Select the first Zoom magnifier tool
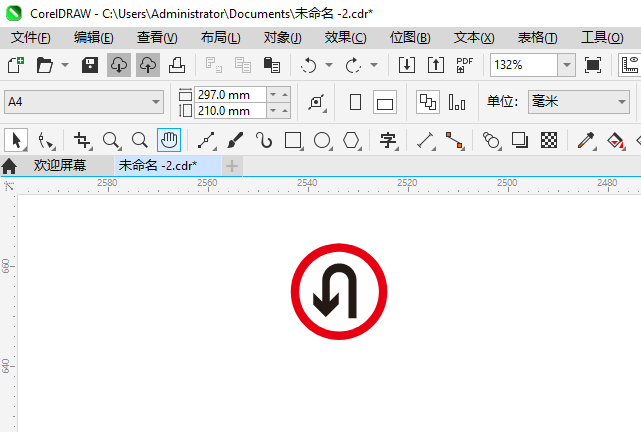 pos(111,141)
